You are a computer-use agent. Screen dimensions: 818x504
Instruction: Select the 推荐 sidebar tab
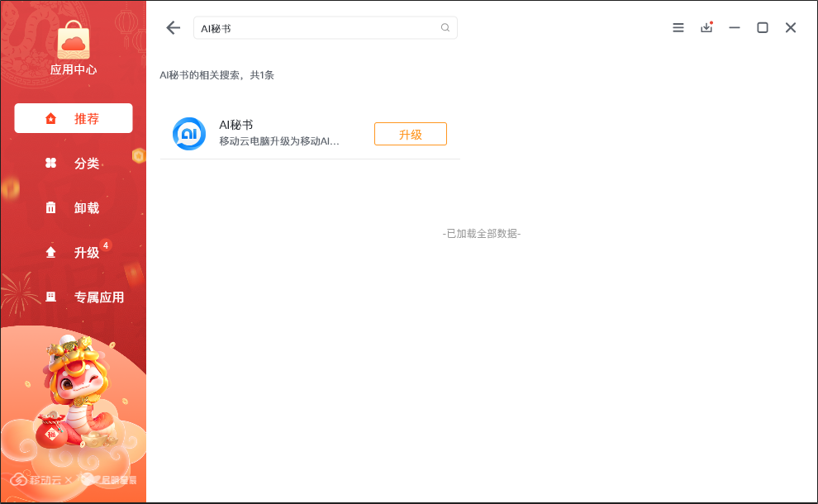[x=74, y=118]
